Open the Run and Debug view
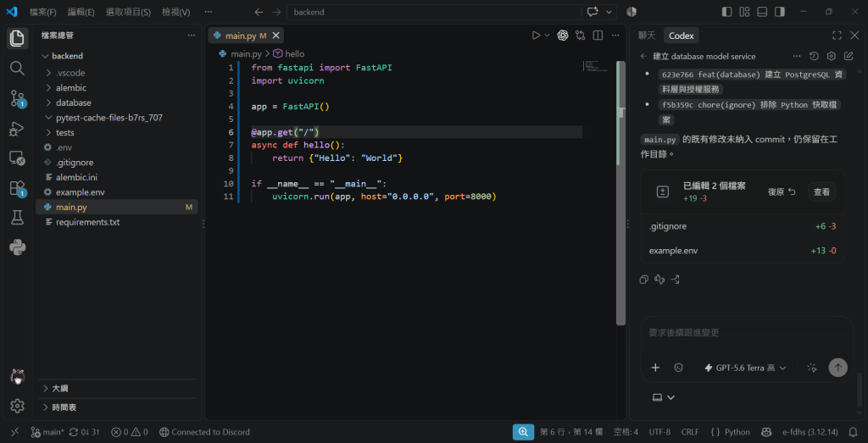Screen dimensions: 868x443 click(x=17, y=129)
